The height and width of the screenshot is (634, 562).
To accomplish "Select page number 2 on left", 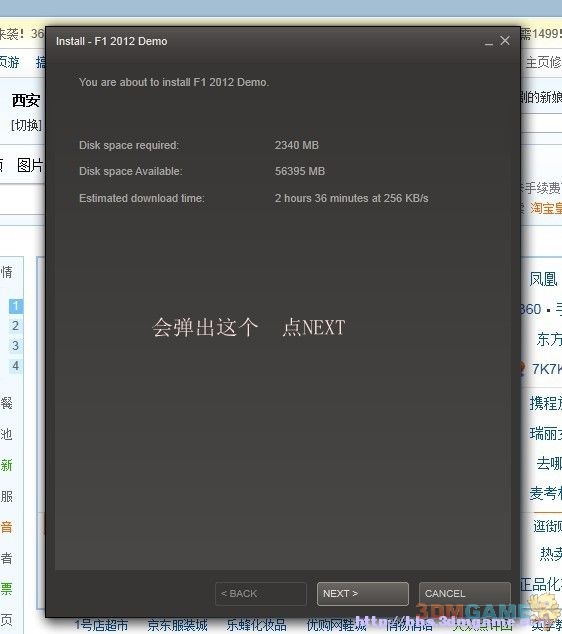I will tap(15, 325).
